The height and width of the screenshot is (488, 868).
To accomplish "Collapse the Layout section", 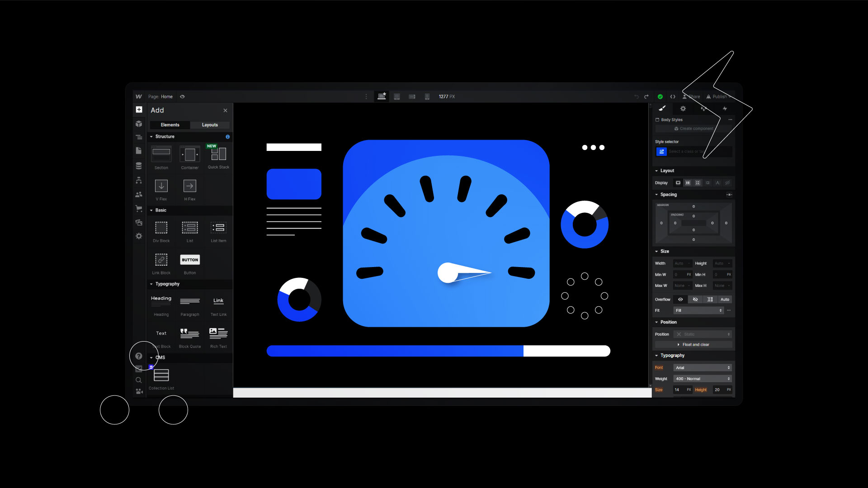I will (656, 171).
